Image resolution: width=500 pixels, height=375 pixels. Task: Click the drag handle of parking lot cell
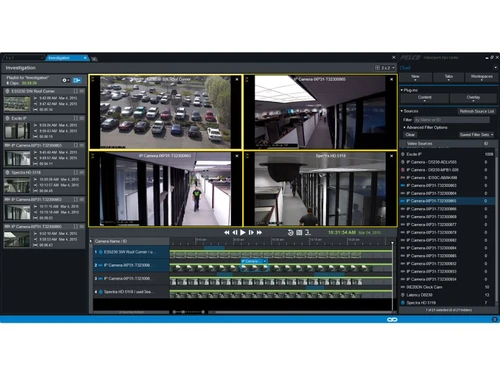tap(93, 79)
